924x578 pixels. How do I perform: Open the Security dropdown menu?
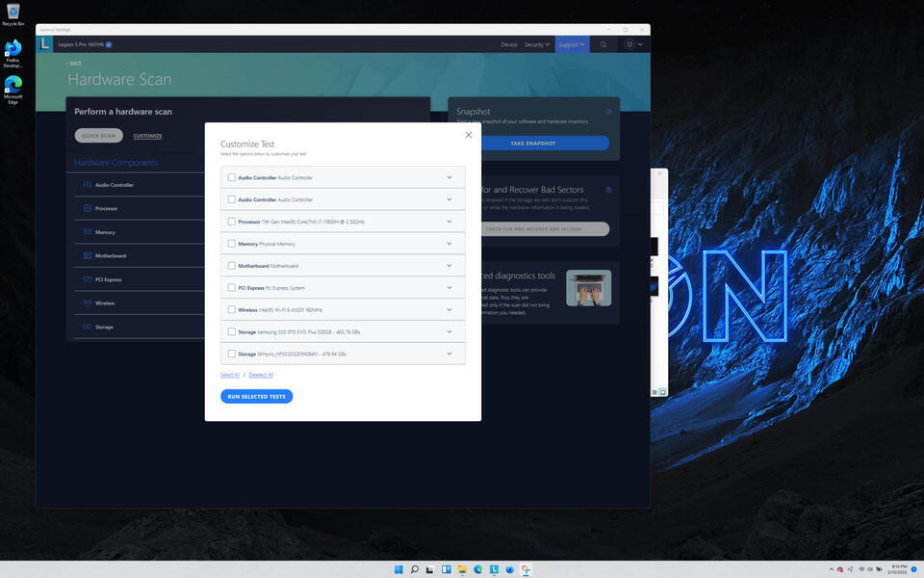tap(537, 45)
